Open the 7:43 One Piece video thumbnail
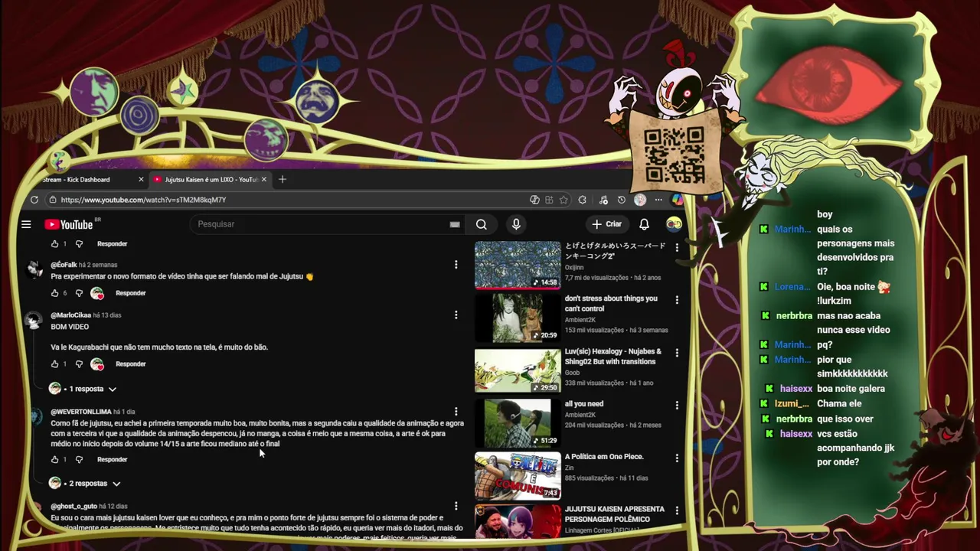Viewport: 980px width, 551px height. point(518,476)
